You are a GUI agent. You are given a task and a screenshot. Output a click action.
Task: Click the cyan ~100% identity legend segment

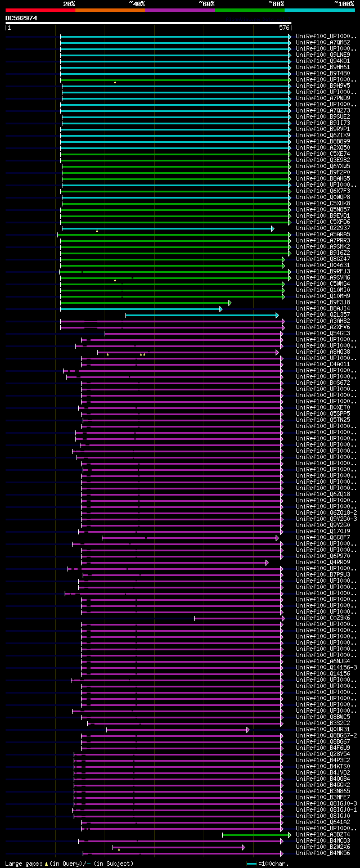tap(319, 10)
